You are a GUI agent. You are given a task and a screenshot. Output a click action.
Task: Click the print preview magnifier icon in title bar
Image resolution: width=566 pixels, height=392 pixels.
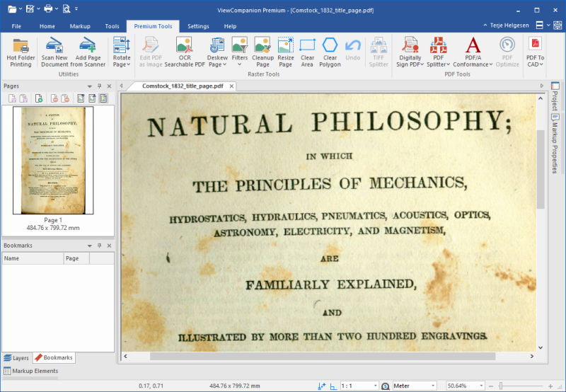pos(66,8)
